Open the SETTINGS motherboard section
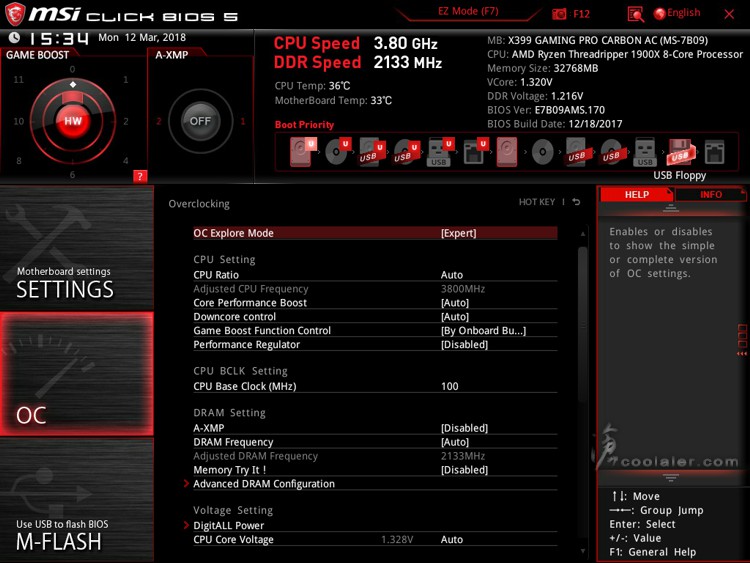The image size is (750, 563). point(77,248)
